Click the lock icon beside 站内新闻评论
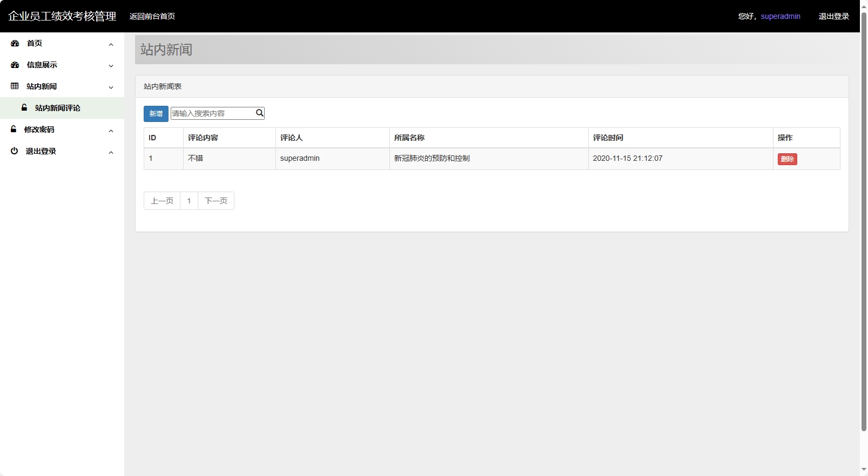This screenshot has height=476, width=868. [x=24, y=107]
